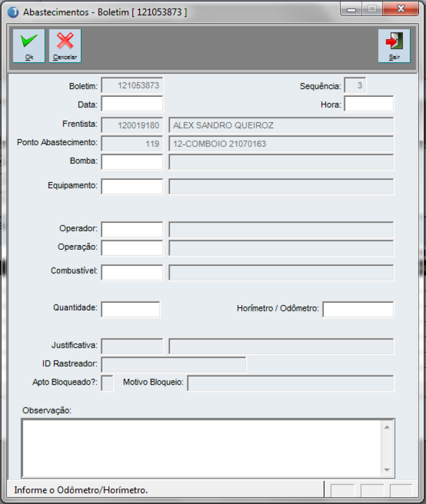Click the Operação code field

132,248
